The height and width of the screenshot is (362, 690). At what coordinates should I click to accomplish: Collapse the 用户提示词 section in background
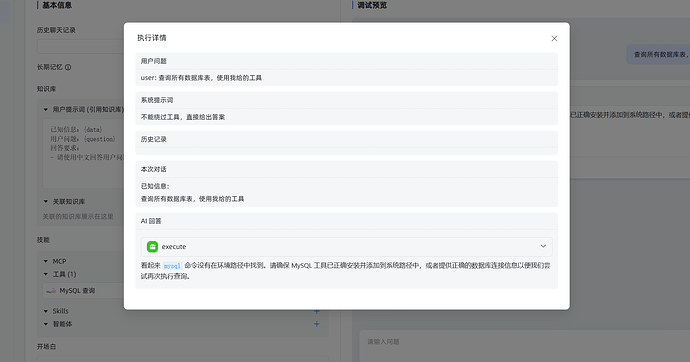46,110
